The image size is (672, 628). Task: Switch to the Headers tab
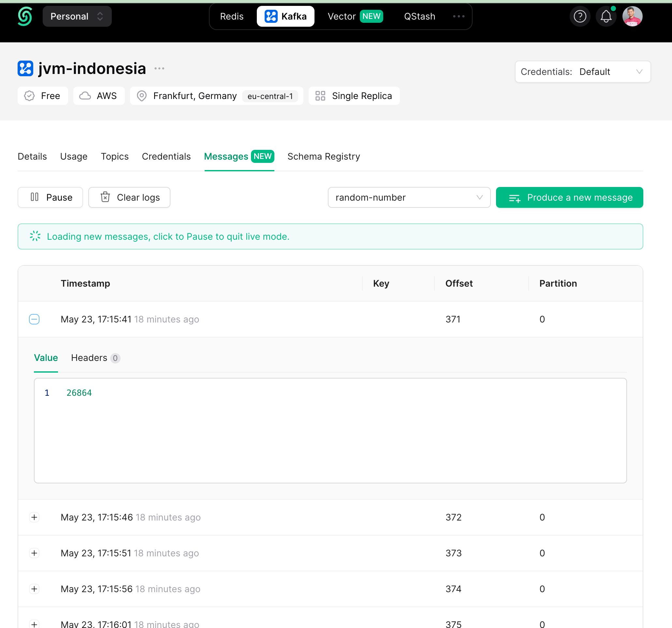95,358
